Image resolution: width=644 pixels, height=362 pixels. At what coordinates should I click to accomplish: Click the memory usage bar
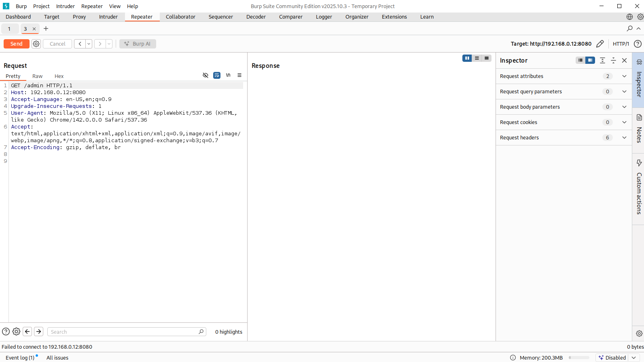[579, 358]
